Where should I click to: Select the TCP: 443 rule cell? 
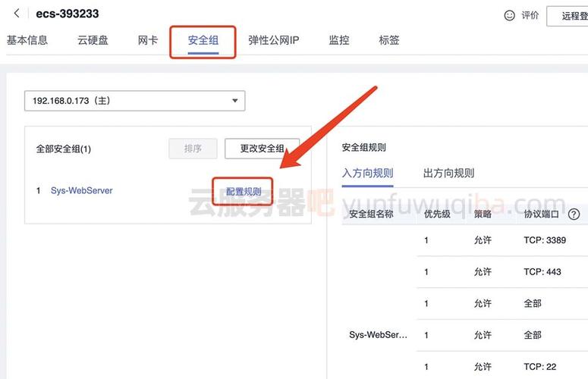point(542,272)
